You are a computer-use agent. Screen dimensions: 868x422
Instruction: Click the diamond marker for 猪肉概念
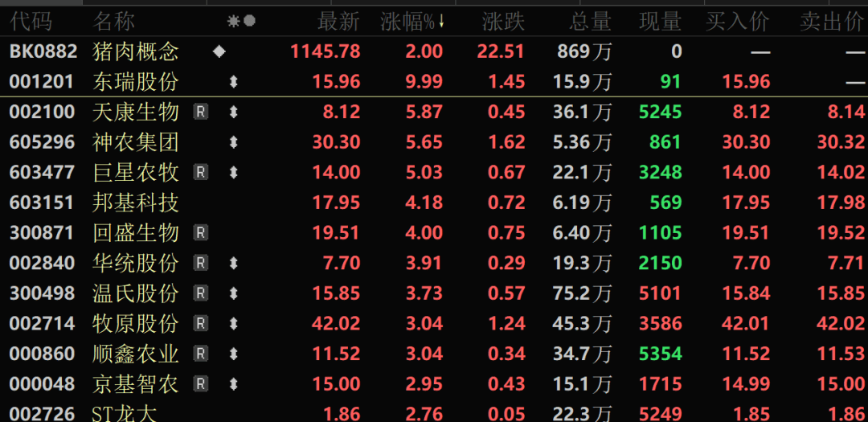(x=219, y=52)
